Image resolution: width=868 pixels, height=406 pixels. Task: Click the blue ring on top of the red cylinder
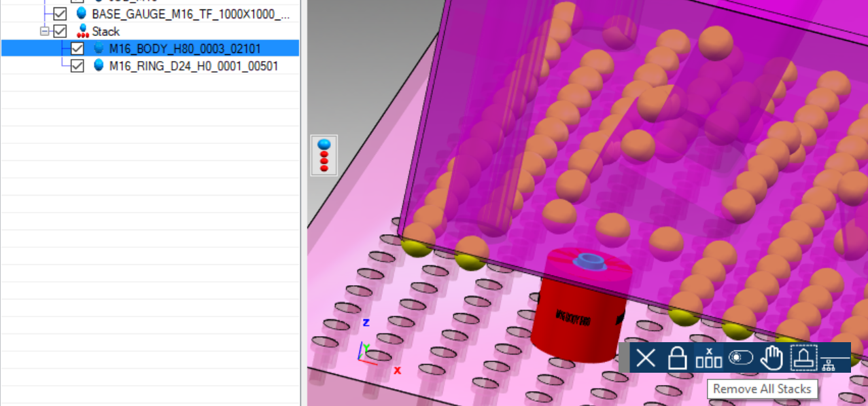tap(590, 261)
